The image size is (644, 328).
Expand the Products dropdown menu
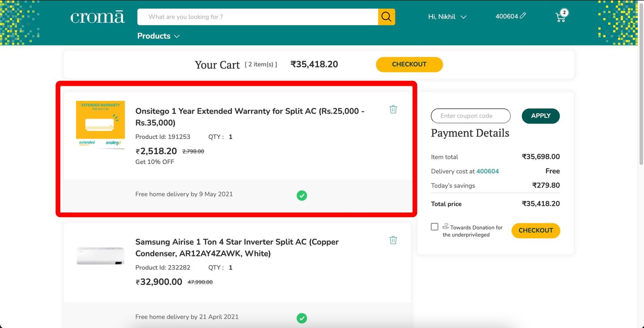tap(158, 36)
